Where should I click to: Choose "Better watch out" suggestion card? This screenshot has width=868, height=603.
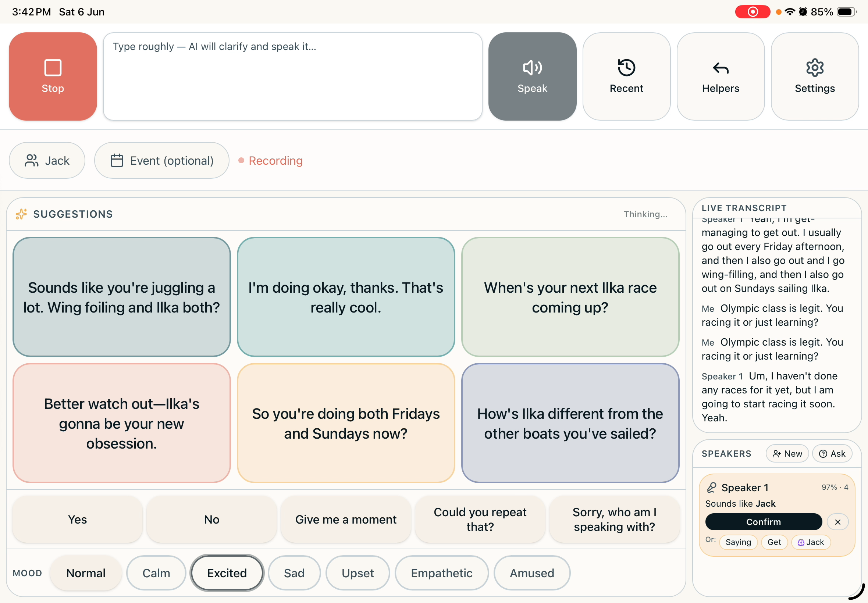tap(121, 423)
